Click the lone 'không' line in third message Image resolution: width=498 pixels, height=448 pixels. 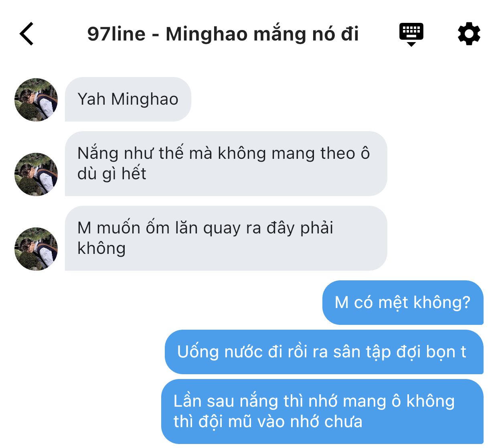click(101, 249)
